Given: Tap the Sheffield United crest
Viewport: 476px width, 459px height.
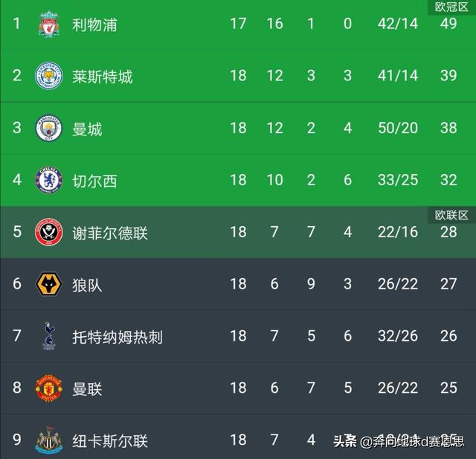Looking at the screenshot, I should (48, 232).
